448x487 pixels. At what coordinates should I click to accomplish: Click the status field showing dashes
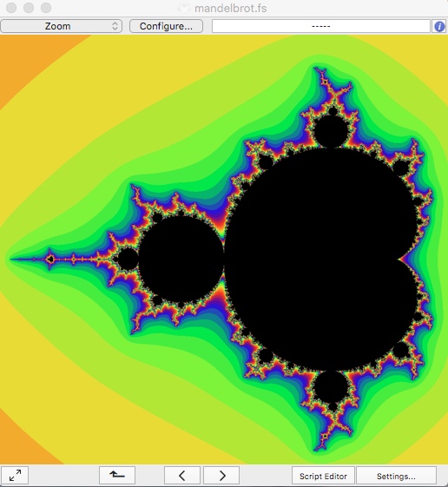coord(321,26)
